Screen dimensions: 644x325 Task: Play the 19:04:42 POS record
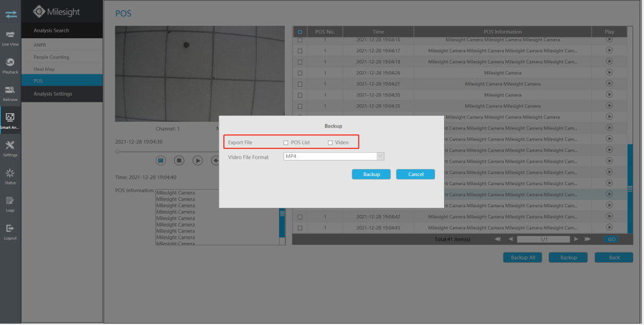click(x=609, y=216)
